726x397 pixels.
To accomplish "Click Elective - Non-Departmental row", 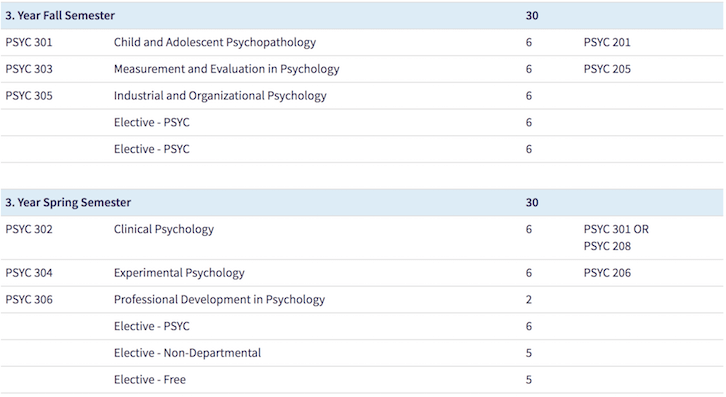I will pos(362,353).
